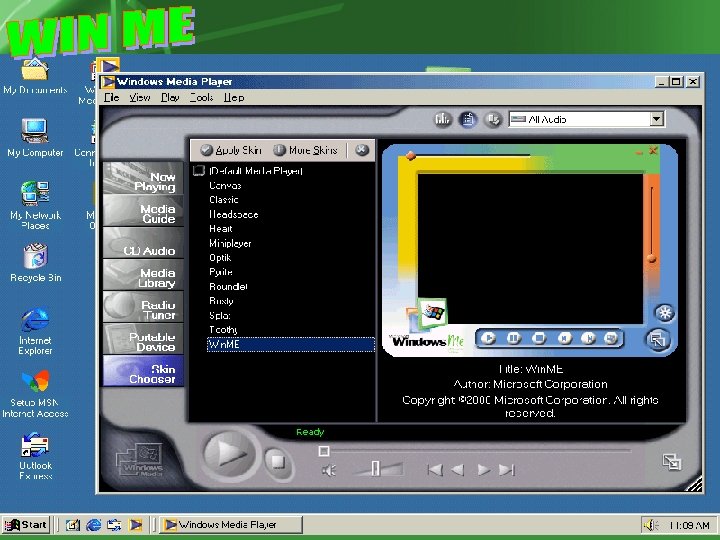Open the Recycle Bin icon

(x=35, y=262)
